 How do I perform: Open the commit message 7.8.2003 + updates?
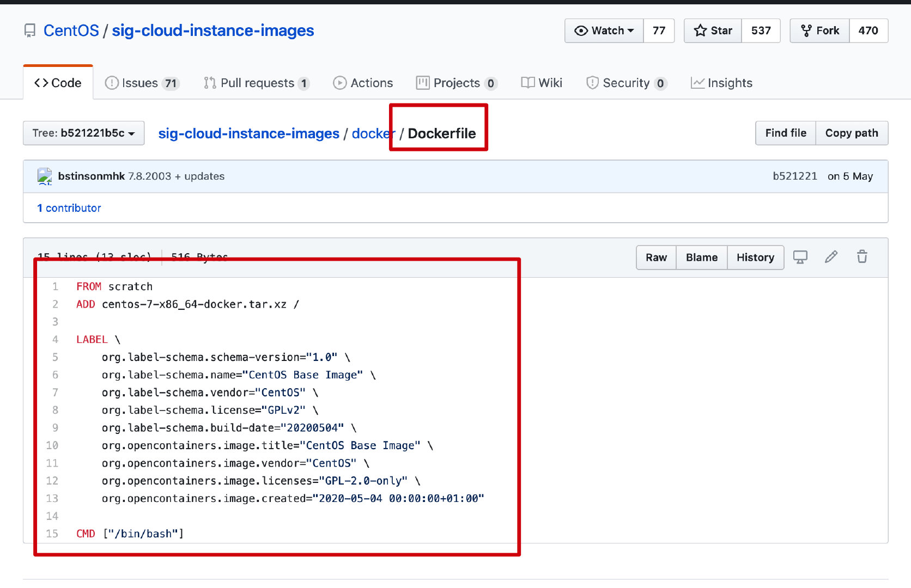[x=177, y=176]
